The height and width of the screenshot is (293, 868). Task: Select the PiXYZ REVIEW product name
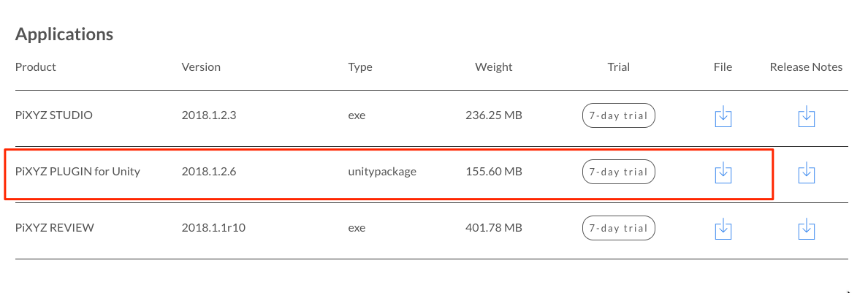pos(55,228)
